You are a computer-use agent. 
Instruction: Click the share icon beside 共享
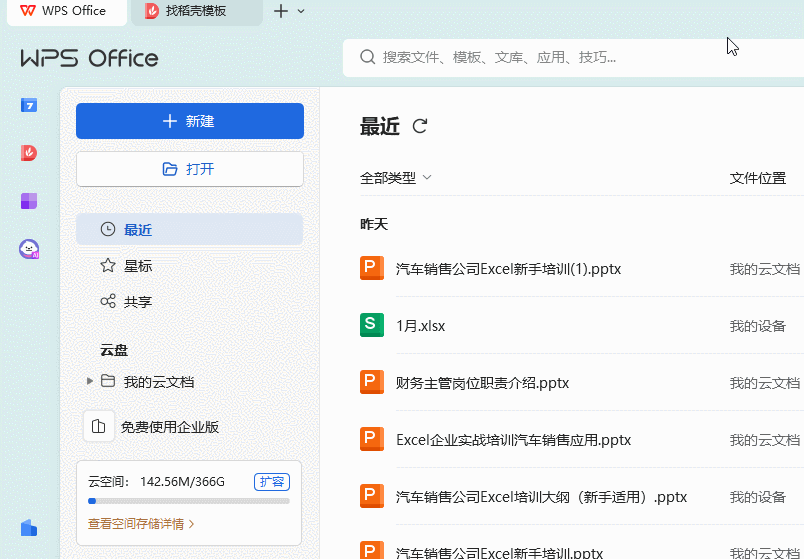tap(108, 301)
